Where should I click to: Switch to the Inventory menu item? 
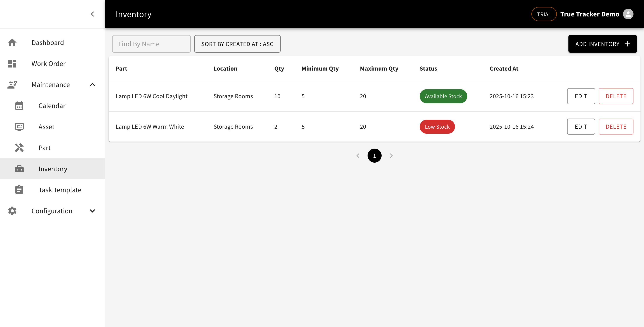53,169
